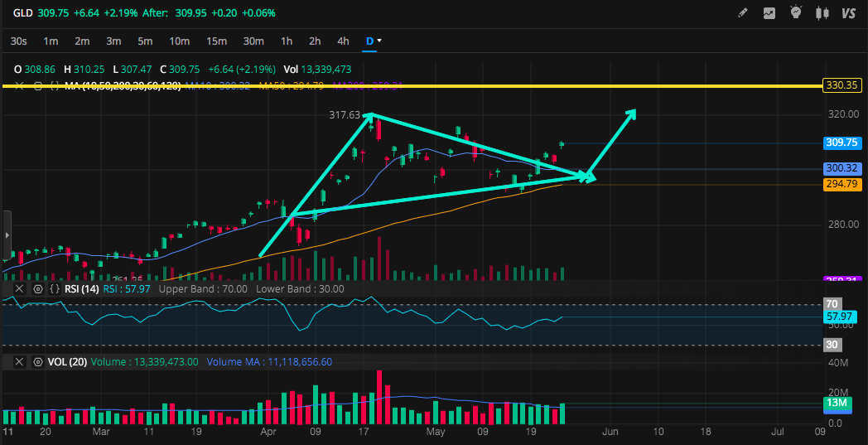This screenshot has width=868, height=445.
Task: Click the RSI 70 upper band axis tag
Action: click(832, 303)
